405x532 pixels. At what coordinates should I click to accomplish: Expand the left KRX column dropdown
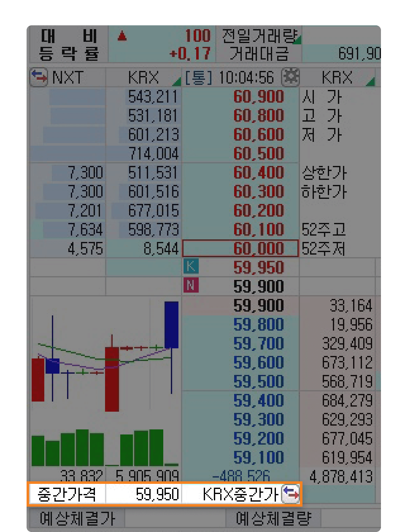[x=176, y=82]
